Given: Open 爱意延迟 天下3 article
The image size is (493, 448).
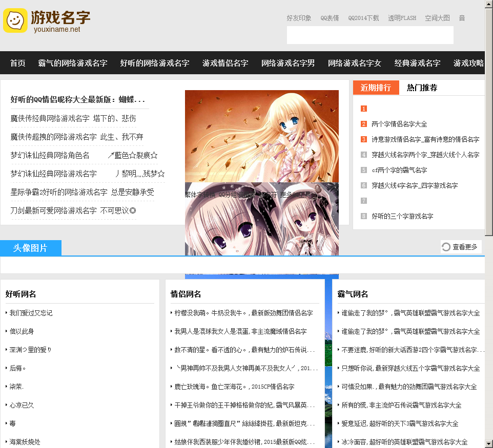Looking at the screenshot, I should (x=400, y=423).
